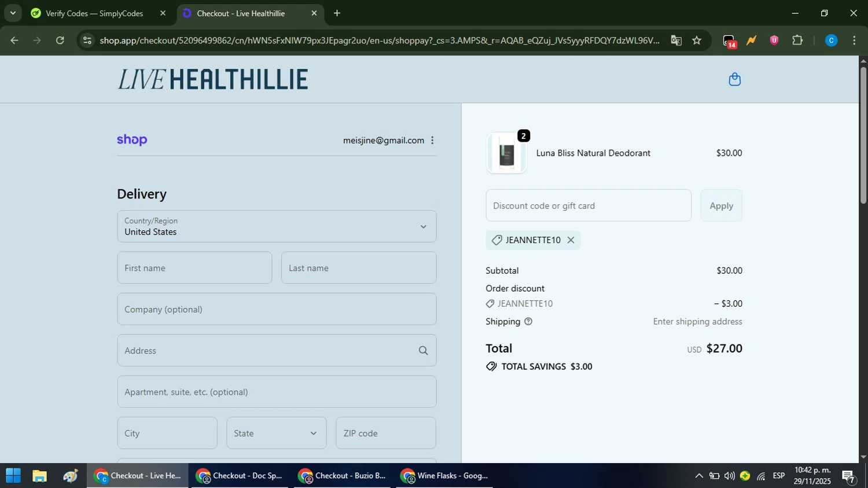Viewport: 868px width, 488px height.
Task: Open Chrome three-dot menu
Action: 854,41
